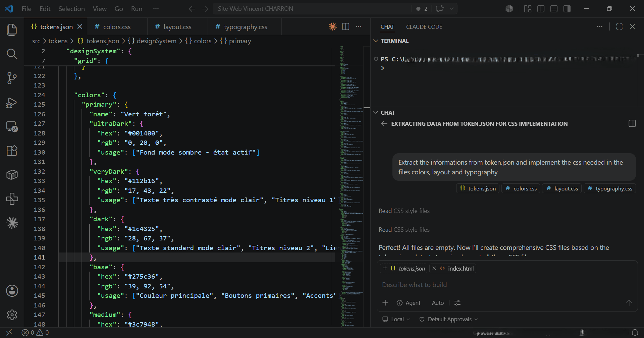Open the Run and Debug view
Viewport: 644px width, 338px height.
pyautogui.click(x=12, y=103)
